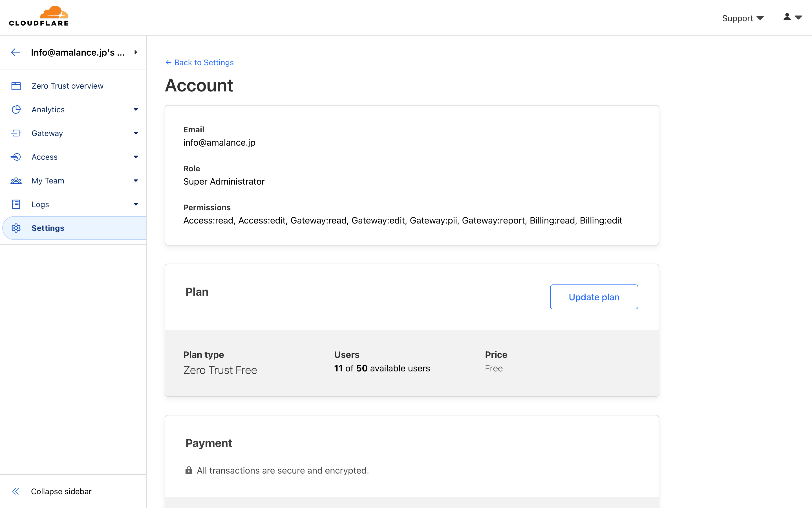The height and width of the screenshot is (508, 812).
Task: Click the payment lock icon
Action: click(189, 470)
